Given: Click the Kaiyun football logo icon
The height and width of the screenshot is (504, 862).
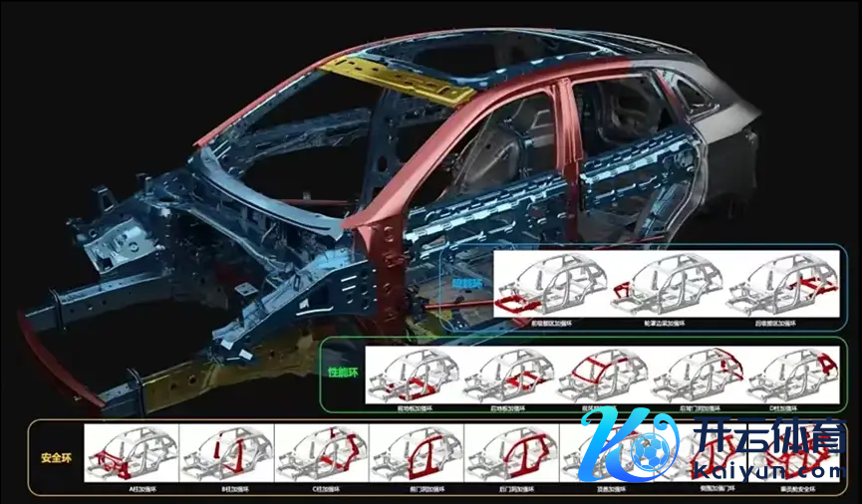Looking at the screenshot, I should click(x=626, y=450).
